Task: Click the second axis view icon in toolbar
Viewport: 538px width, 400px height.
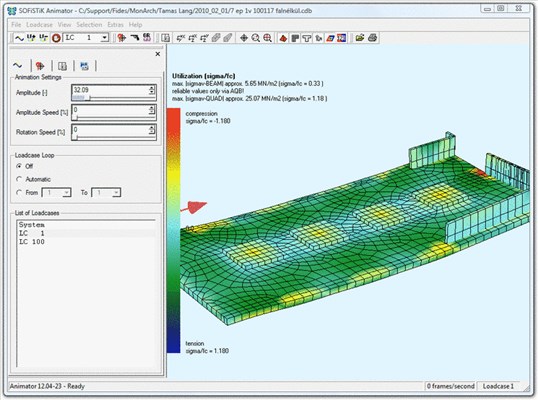Action: click(192, 38)
